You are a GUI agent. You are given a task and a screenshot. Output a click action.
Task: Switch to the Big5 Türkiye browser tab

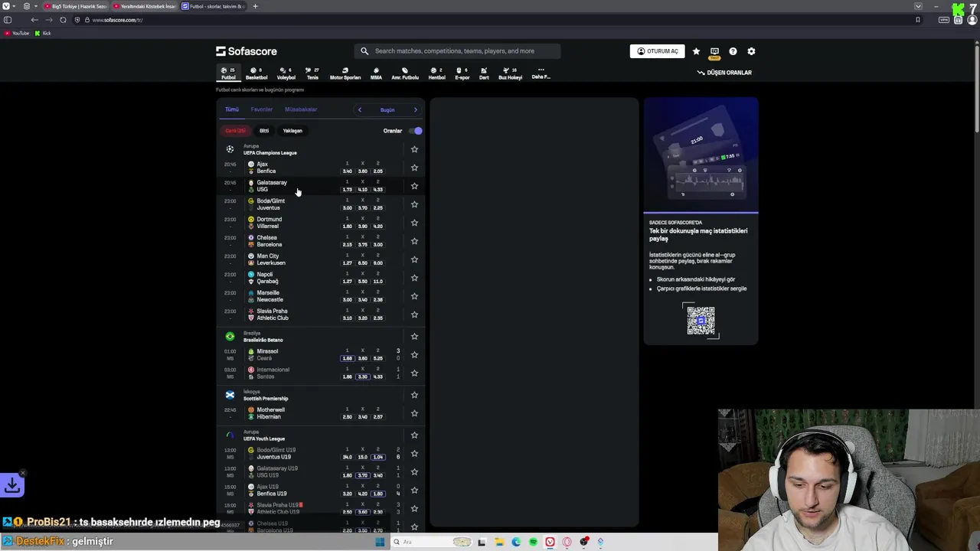(x=75, y=6)
